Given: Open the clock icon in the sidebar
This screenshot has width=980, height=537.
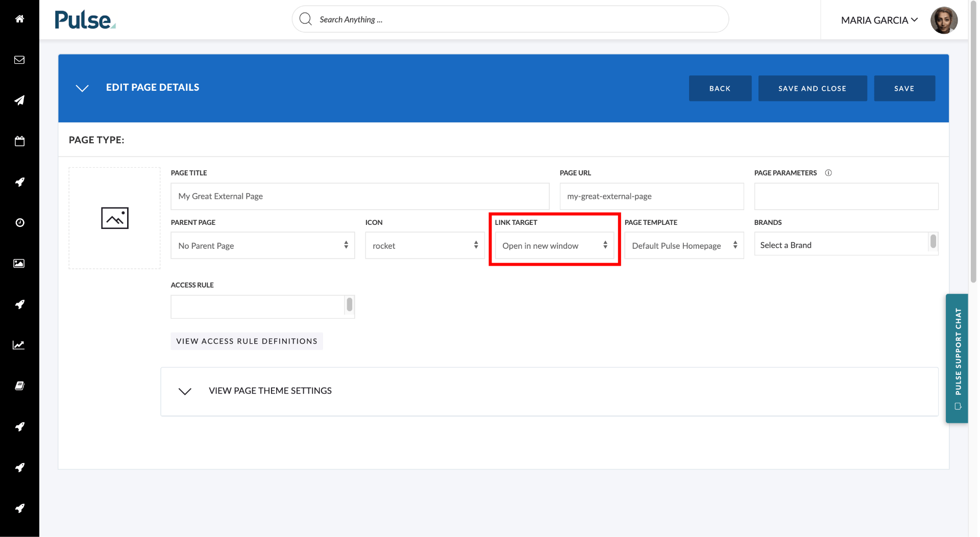Looking at the screenshot, I should point(19,223).
